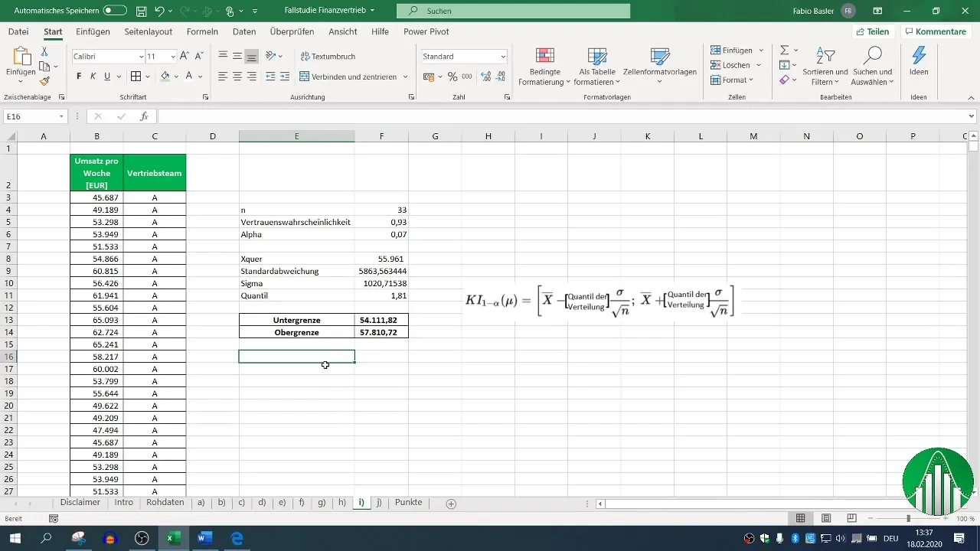Open Bedingte Formatierung menu
This screenshot has height=551, width=980.
click(544, 66)
